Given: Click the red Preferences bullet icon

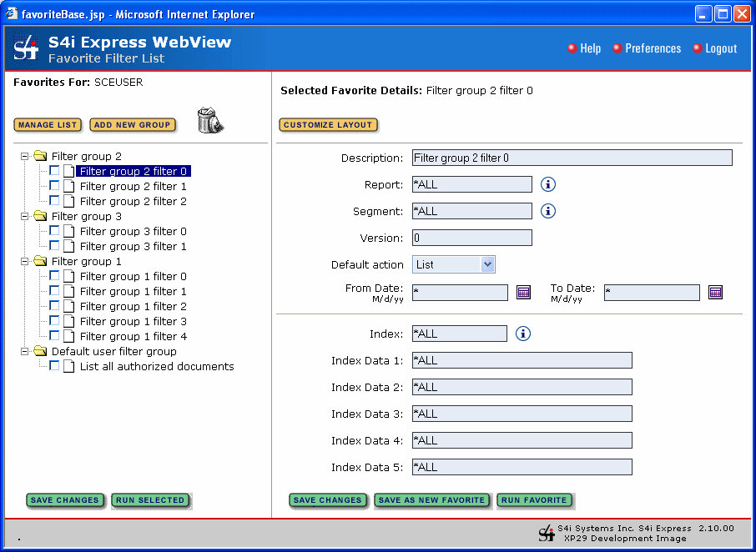Looking at the screenshot, I should pyautogui.click(x=617, y=48).
